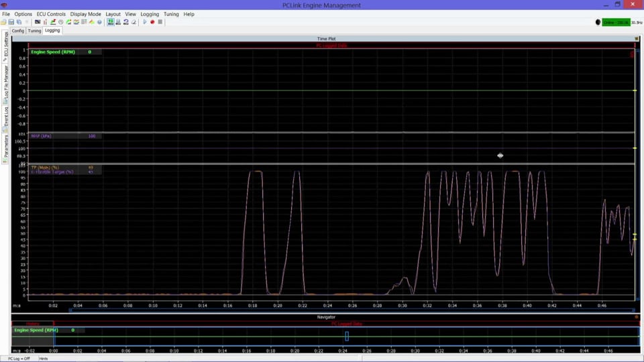Expand the Event Log side panel
This screenshot has width=644, height=362.
[x=5, y=119]
